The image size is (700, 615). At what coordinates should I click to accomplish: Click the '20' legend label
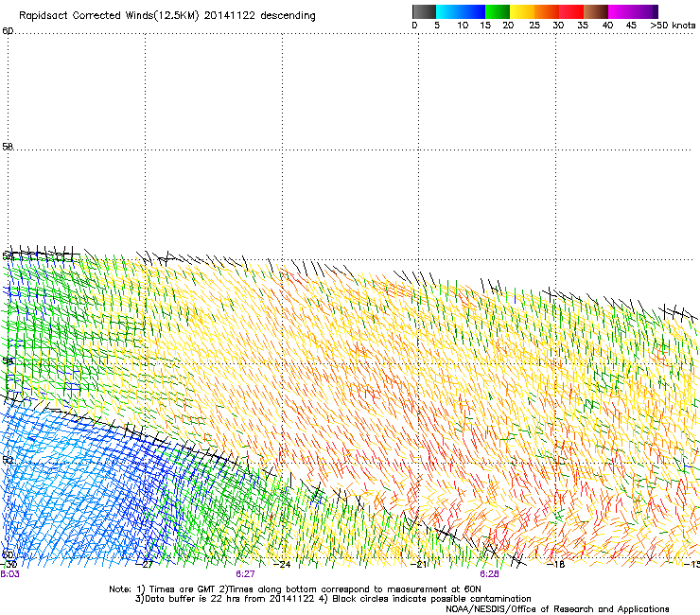(508, 26)
